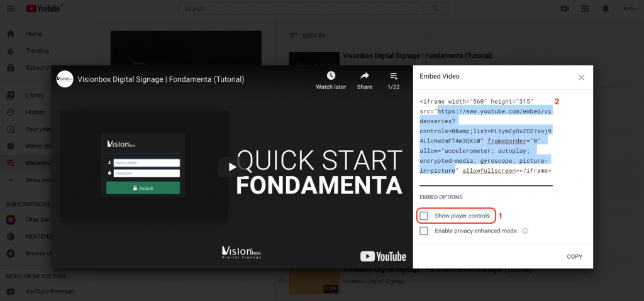Image resolution: width=644 pixels, height=301 pixels.
Task: Open the create video camera icon
Action: click(x=565, y=8)
